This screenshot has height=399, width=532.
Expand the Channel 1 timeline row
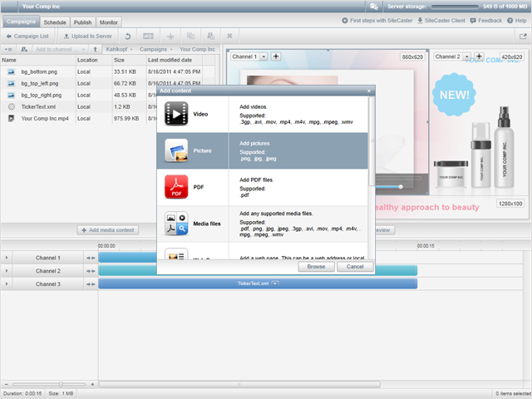[6, 258]
